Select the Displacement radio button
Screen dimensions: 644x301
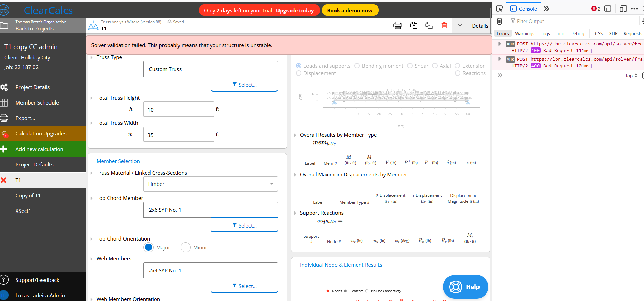[299, 73]
